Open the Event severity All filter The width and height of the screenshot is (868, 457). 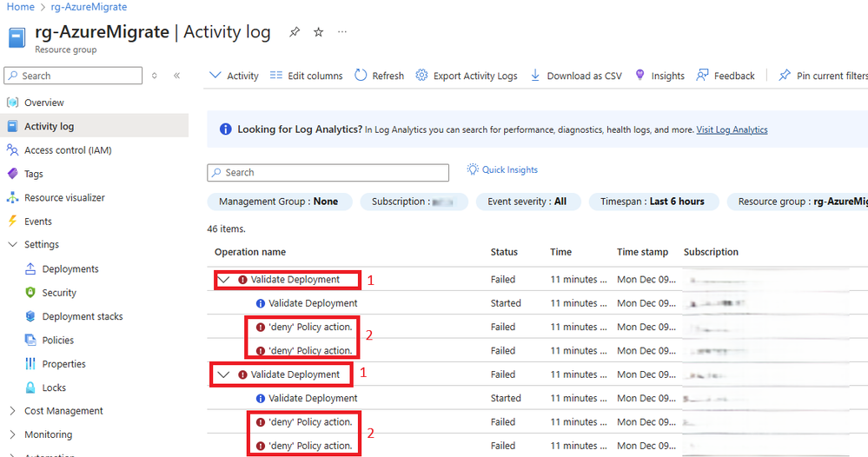coord(527,202)
